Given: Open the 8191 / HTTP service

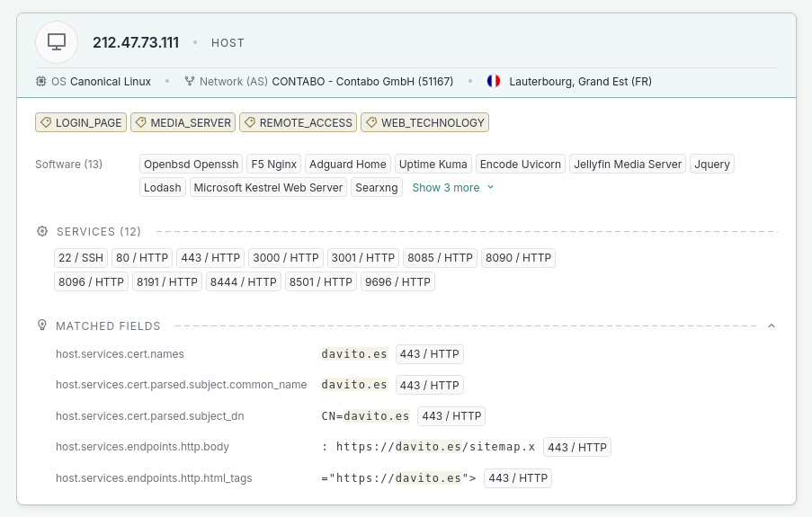Looking at the screenshot, I should pyautogui.click(x=167, y=281).
